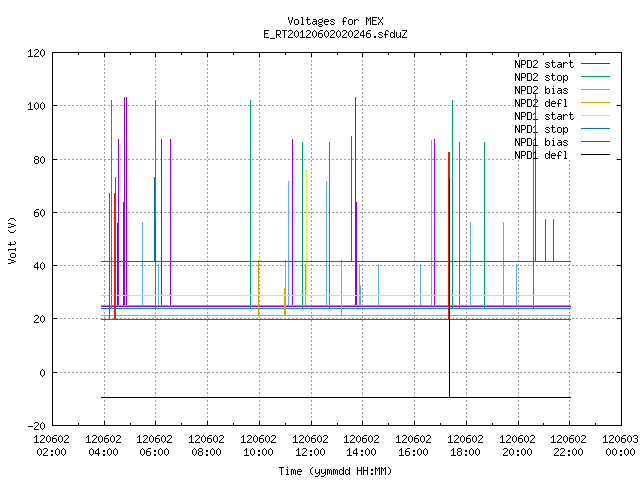
Task: Click the NPD2 bias legend label
Action: [541, 90]
